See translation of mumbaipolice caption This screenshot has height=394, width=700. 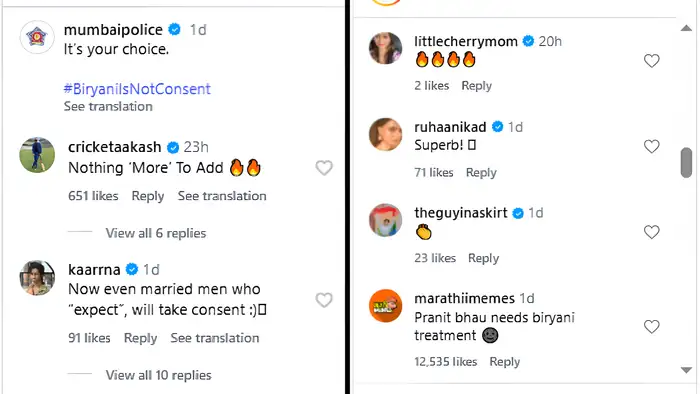click(108, 107)
